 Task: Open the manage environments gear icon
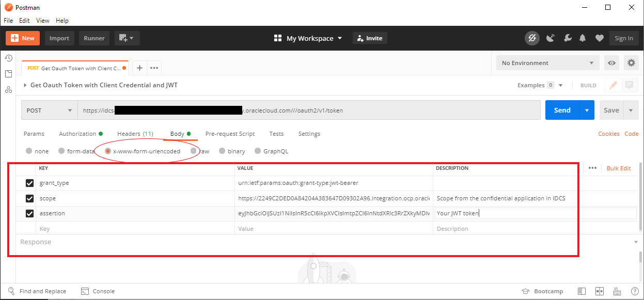point(631,63)
